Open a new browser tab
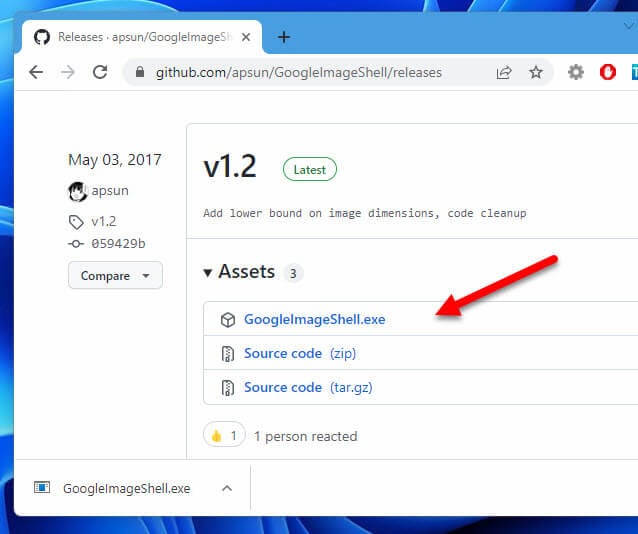Viewport: 638px width, 534px height. pos(284,37)
